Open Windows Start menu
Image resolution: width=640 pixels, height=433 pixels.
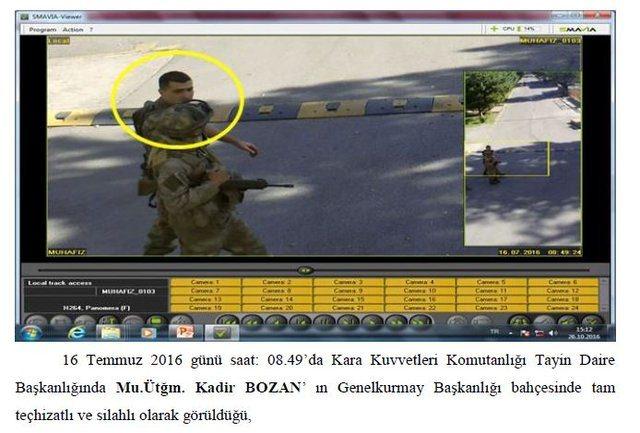point(32,331)
